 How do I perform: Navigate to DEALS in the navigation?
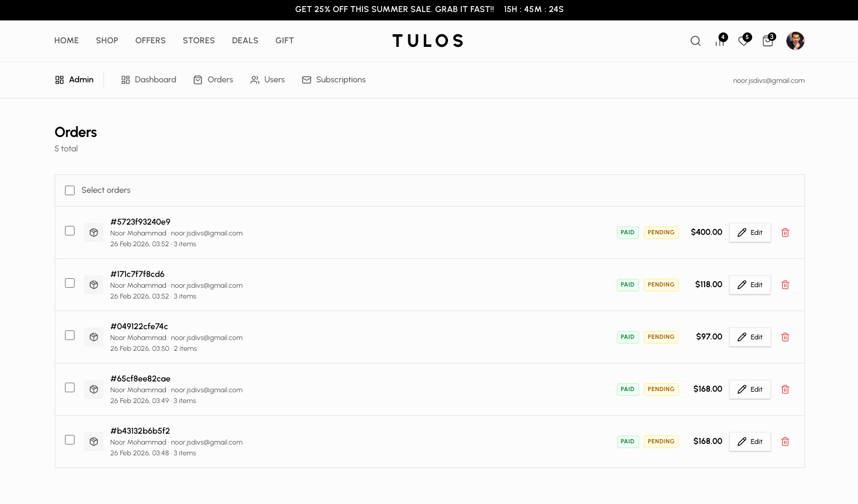click(245, 40)
